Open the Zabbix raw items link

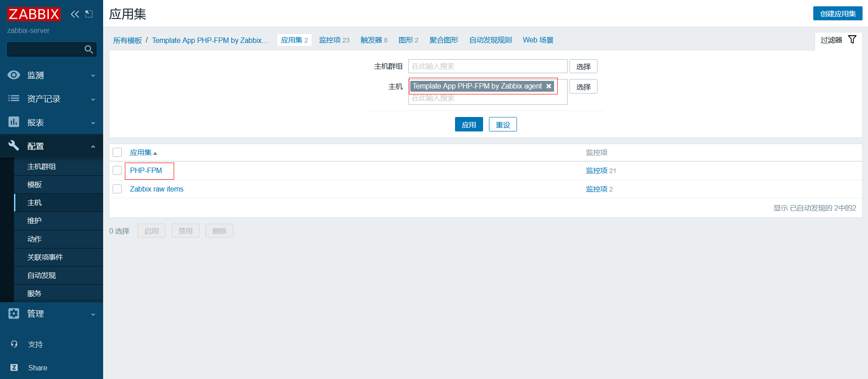[x=157, y=189]
